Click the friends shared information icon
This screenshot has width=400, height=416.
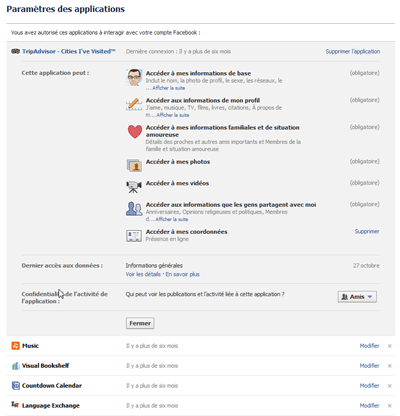pos(134,209)
